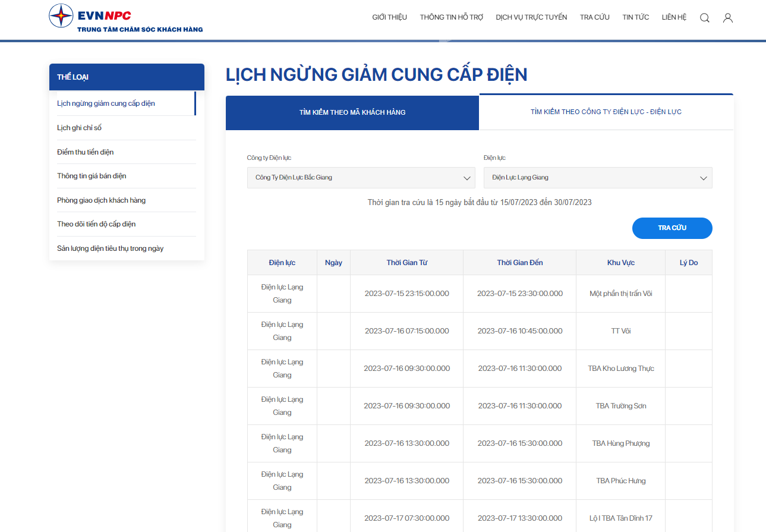
Task: Expand the Công ty Điện lực dropdown
Action: pos(361,178)
